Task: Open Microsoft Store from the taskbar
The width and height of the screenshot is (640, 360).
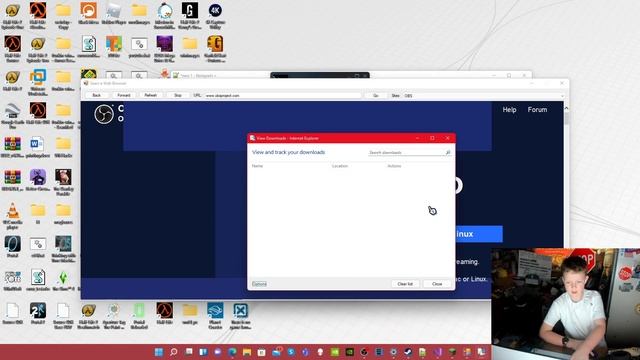Action: pos(262,352)
